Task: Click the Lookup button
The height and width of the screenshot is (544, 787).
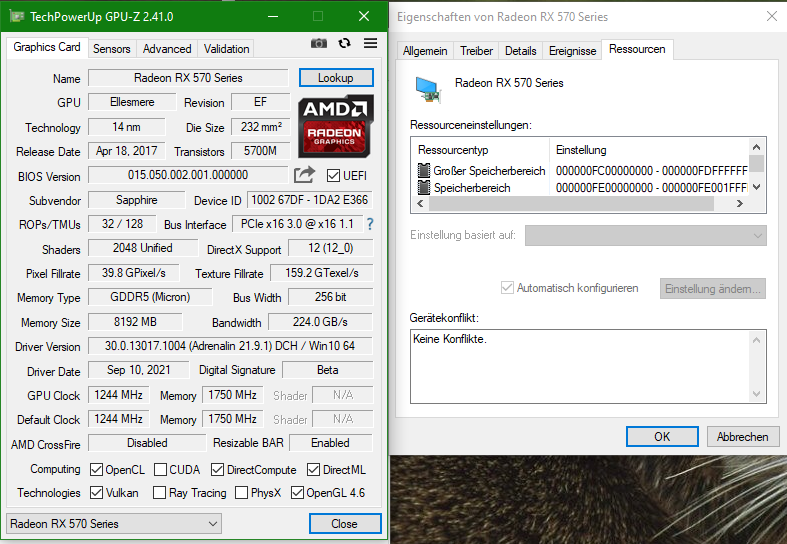Action: [x=336, y=78]
